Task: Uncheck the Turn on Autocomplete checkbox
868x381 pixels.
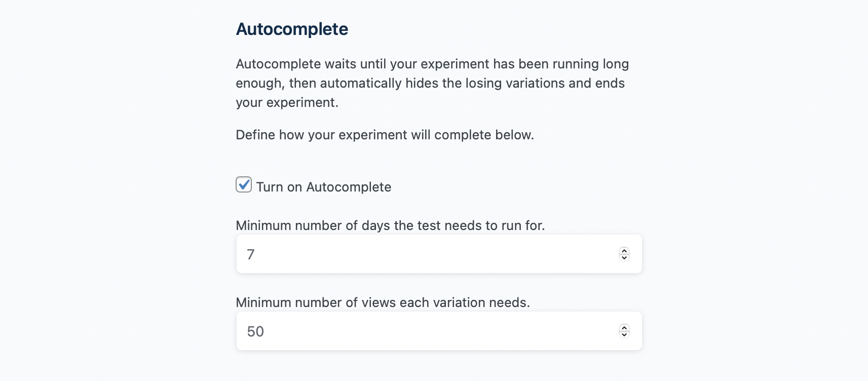Action: tap(244, 185)
